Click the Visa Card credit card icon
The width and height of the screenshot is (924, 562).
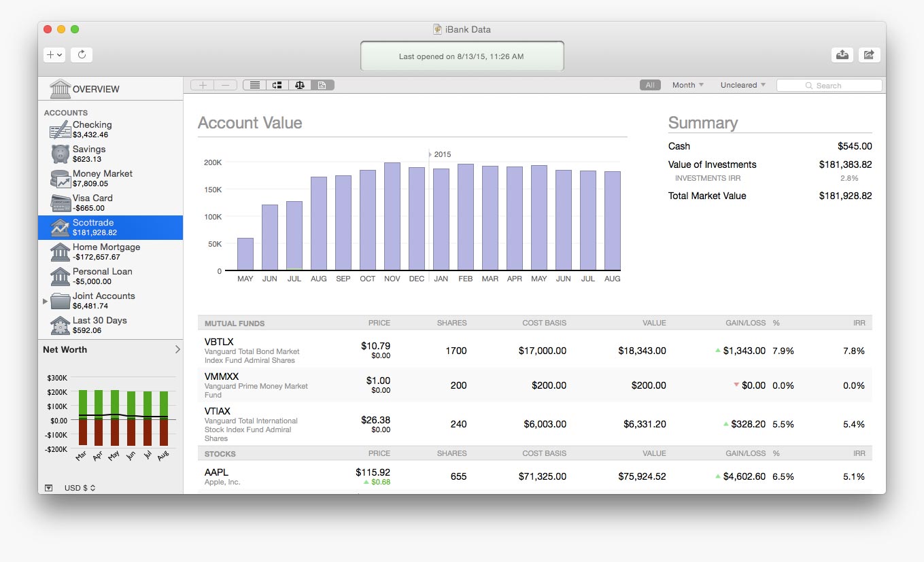(x=60, y=203)
